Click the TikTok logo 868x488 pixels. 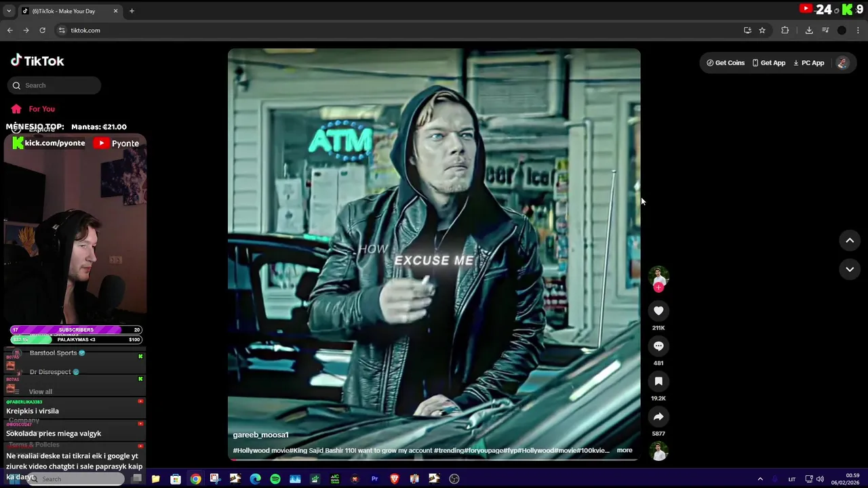tap(37, 60)
